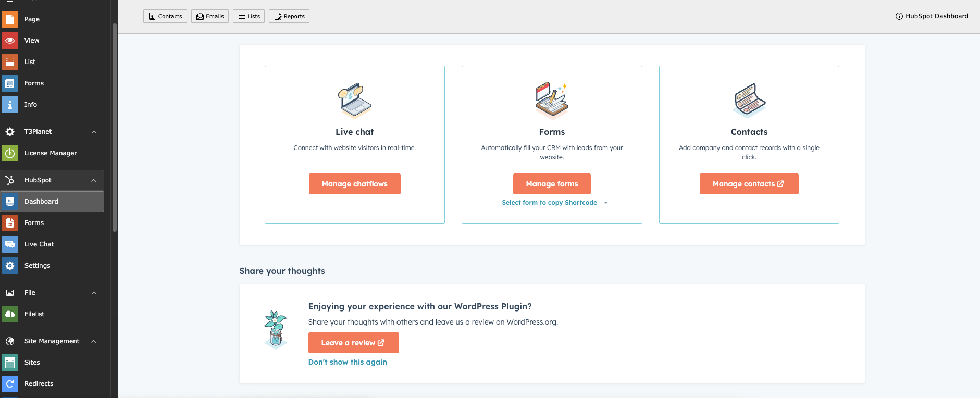980x398 pixels.
Task: Click the Live chat card heading
Action: [x=355, y=132]
